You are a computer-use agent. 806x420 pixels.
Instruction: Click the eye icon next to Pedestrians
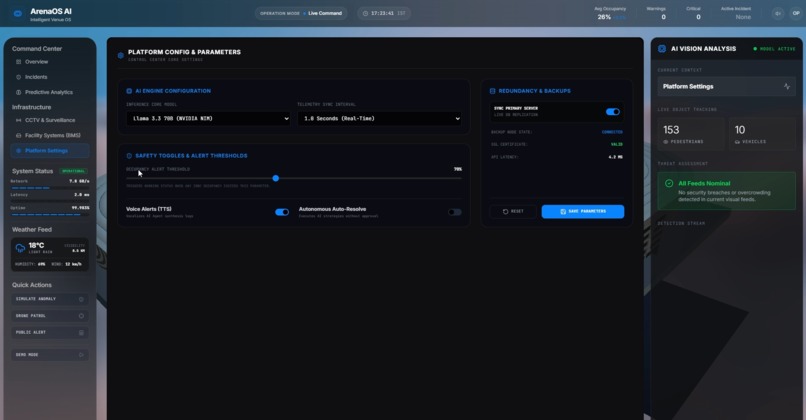point(666,142)
